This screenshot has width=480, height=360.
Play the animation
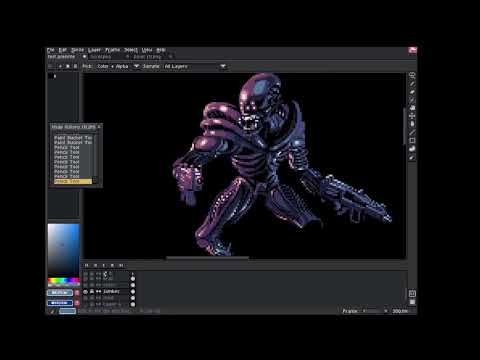104,265
